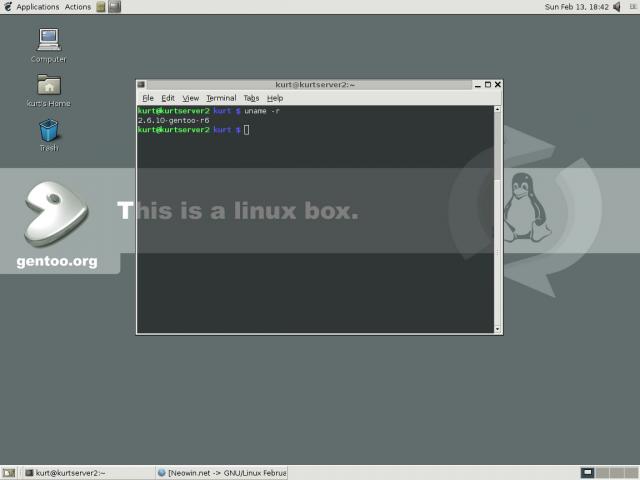This screenshot has height=480, width=640.
Task: Click the volume speaker icon
Action: [x=617, y=7]
